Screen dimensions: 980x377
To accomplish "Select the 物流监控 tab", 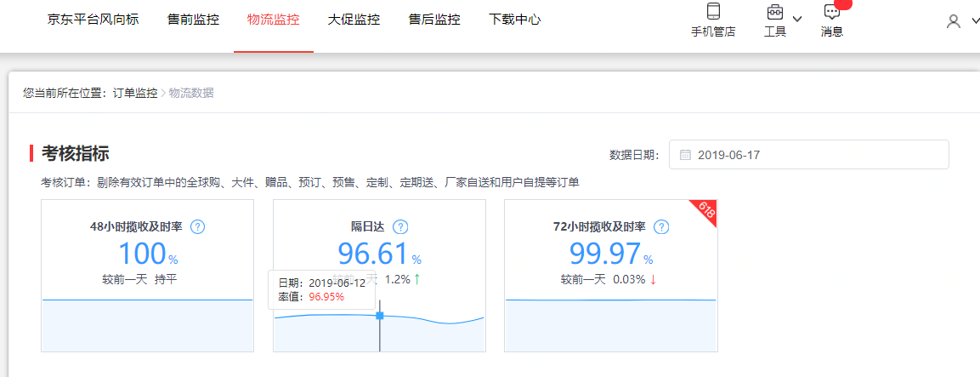I will coord(273,20).
